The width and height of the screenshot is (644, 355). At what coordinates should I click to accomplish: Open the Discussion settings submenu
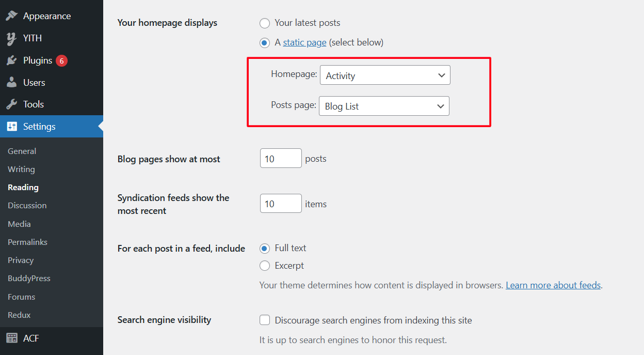point(27,206)
